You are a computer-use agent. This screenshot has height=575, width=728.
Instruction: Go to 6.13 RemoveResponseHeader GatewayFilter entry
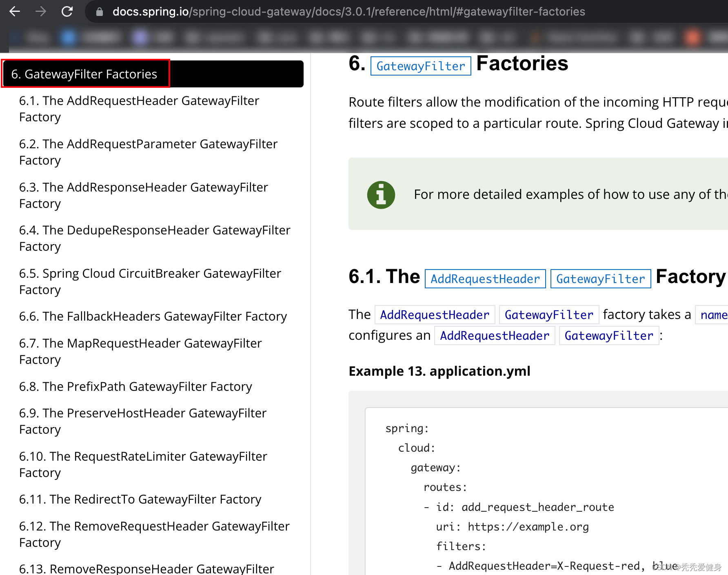pyautogui.click(x=146, y=568)
